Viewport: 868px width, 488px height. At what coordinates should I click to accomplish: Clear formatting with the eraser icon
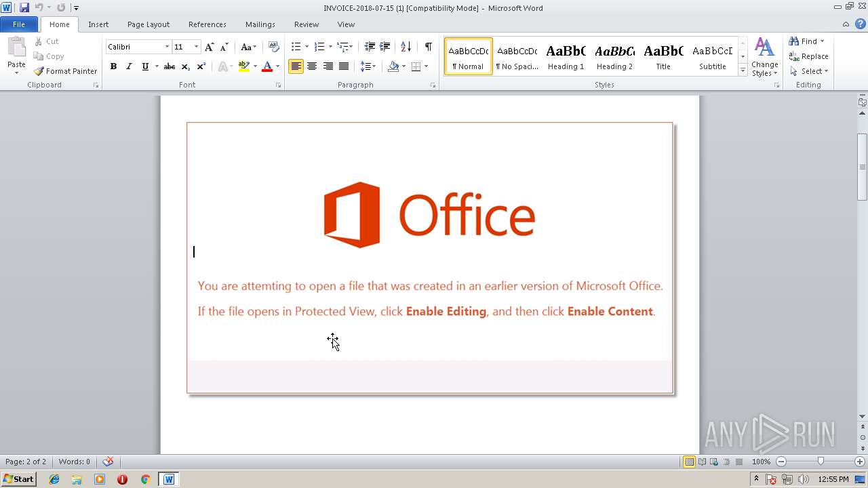tap(274, 47)
